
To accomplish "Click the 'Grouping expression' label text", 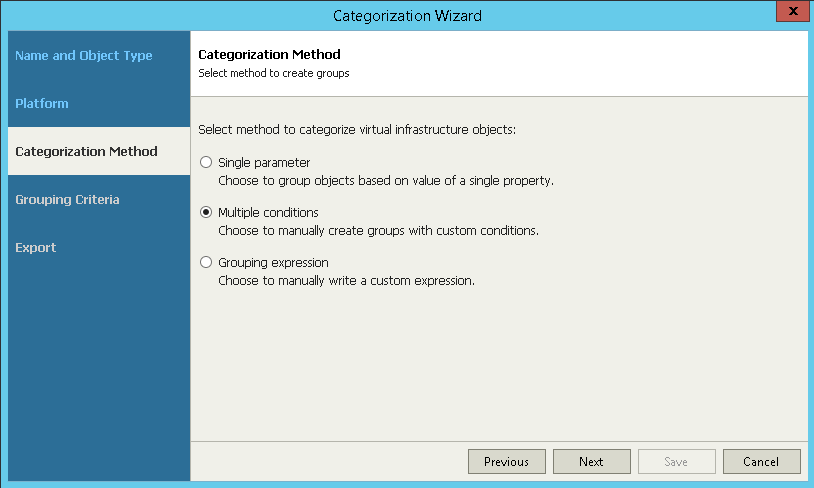I will coord(273,262).
